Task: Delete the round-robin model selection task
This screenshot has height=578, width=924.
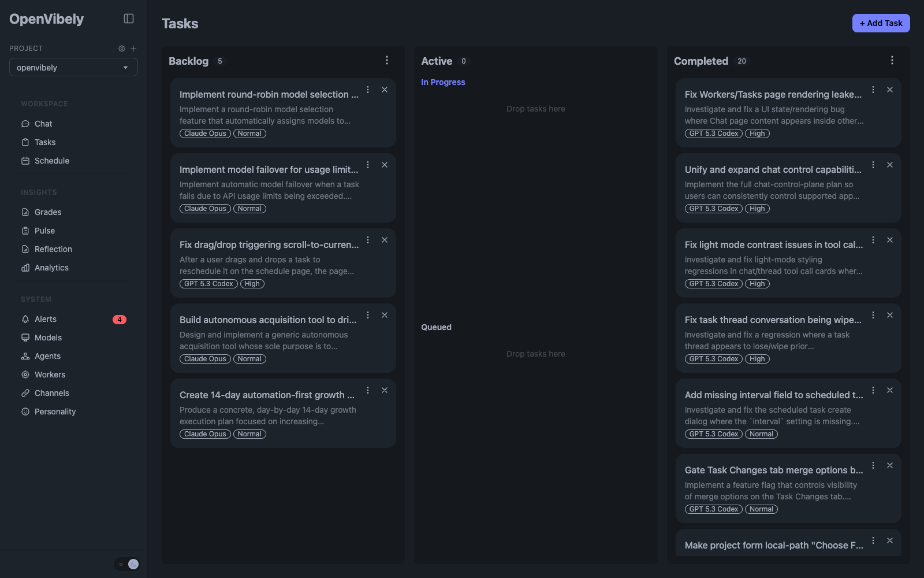Action: [385, 90]
